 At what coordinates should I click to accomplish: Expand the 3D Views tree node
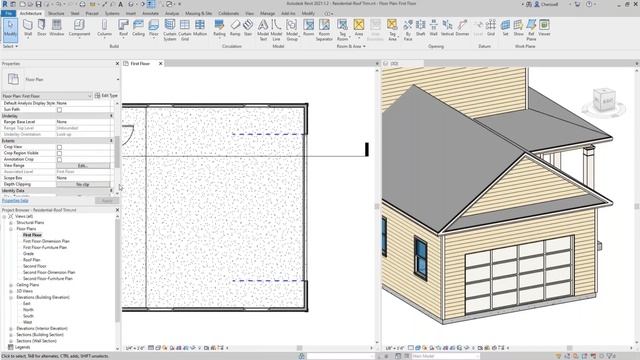[x=11, y=291]
